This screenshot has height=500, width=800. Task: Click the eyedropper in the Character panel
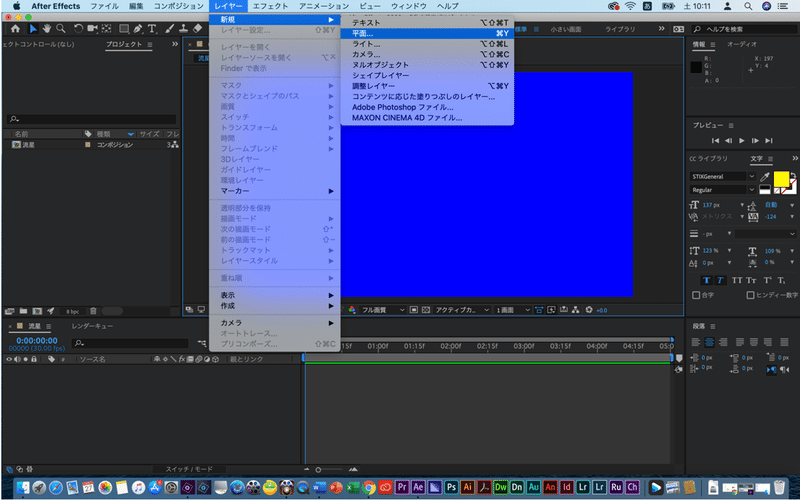pos(764,177)
